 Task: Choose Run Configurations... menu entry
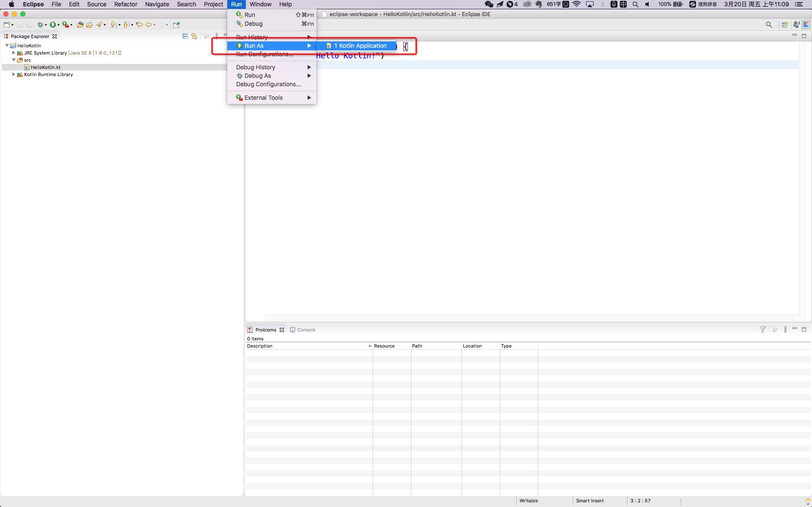click(x=272, y=54)
